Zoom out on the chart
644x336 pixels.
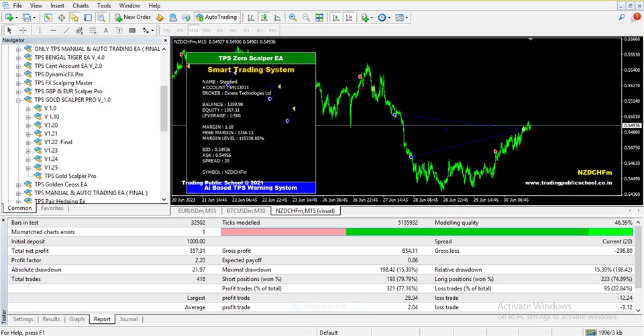[306, 17]
